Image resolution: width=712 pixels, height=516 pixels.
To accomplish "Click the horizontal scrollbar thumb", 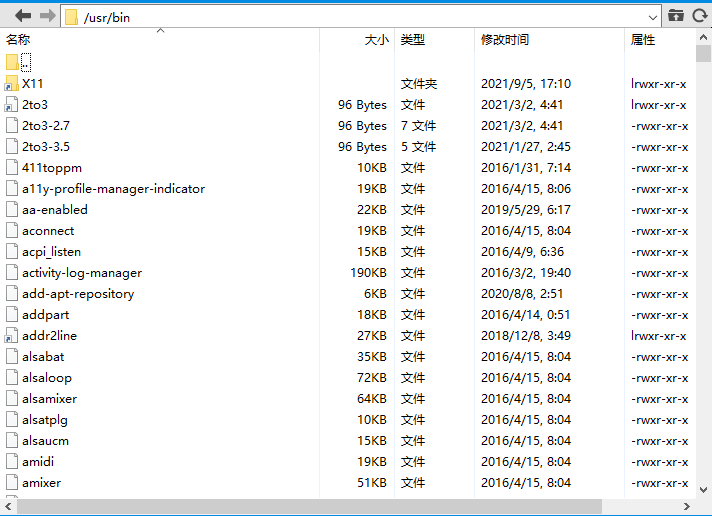I will click(x=309, y=506).
